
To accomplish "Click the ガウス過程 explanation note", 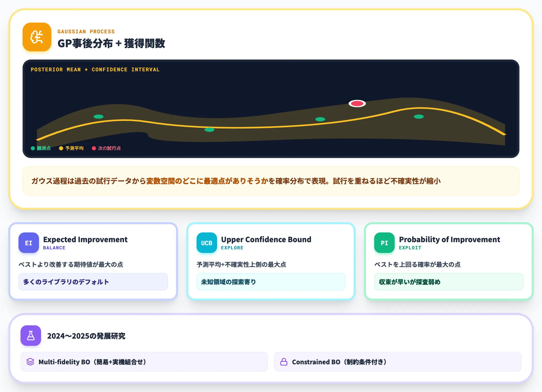I will point(271,181).
